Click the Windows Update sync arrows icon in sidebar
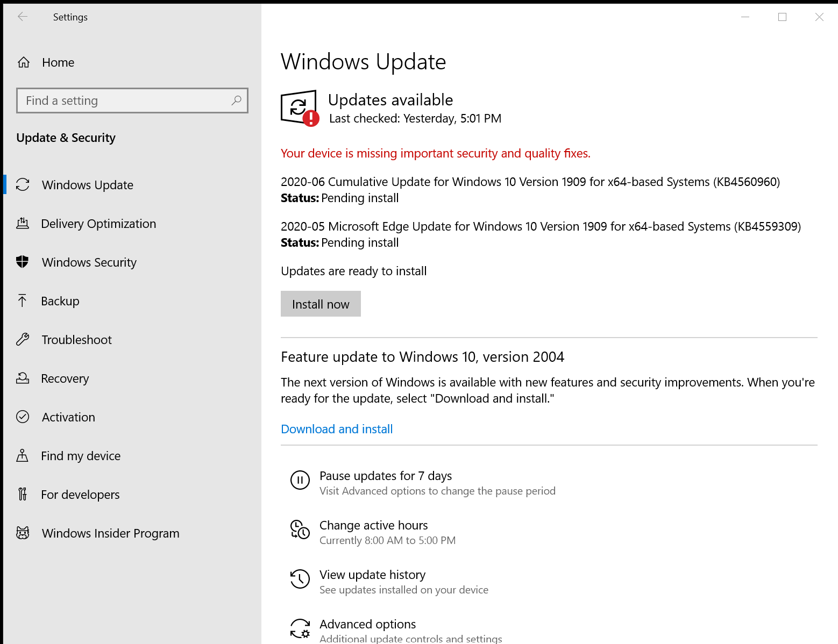Viewport: 838px width, 644px height. 23,184
